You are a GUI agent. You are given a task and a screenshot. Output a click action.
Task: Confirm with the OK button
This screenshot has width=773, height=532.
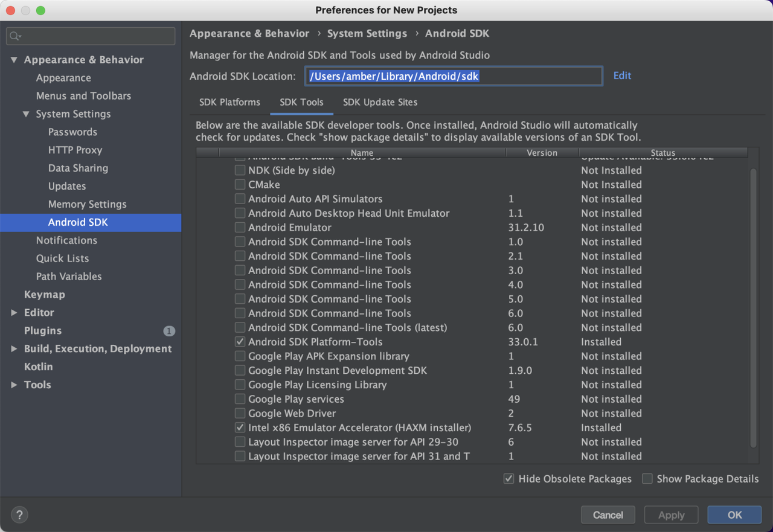734,515
